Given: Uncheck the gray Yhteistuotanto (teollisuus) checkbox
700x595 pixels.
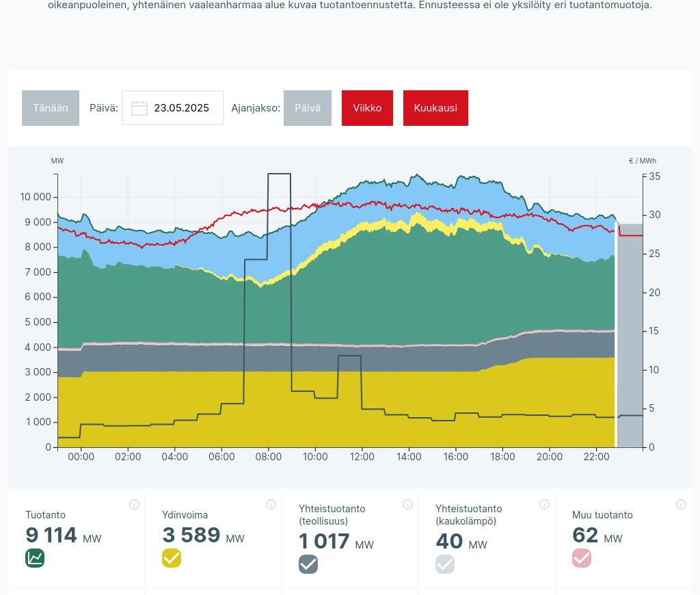Looking at the screenshot, I should (x=308, y=564).
